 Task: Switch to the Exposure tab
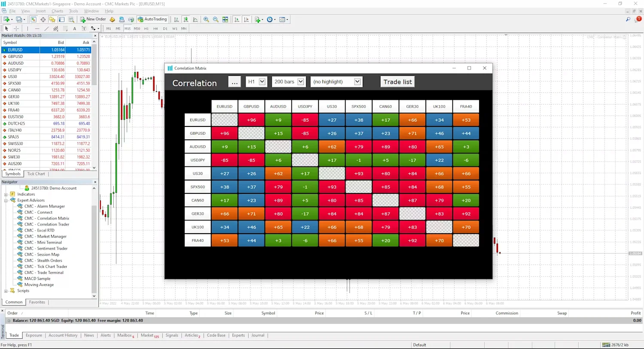point(33,335)
